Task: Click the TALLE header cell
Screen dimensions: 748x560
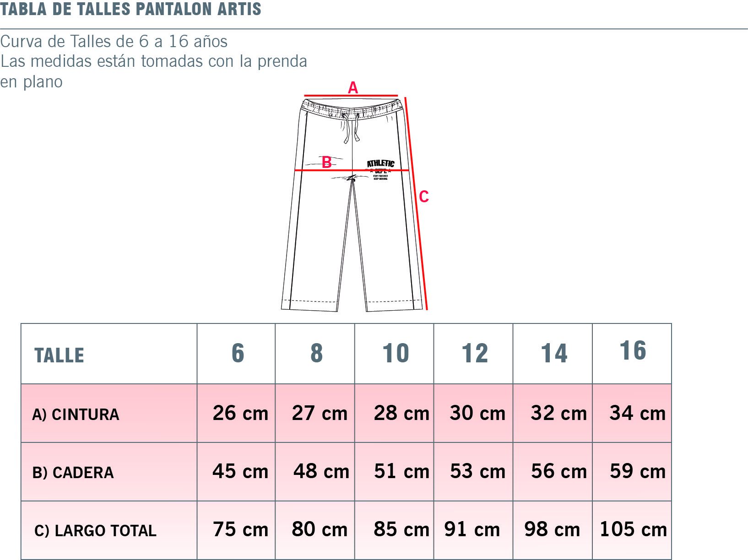Action: click(109, 354)
